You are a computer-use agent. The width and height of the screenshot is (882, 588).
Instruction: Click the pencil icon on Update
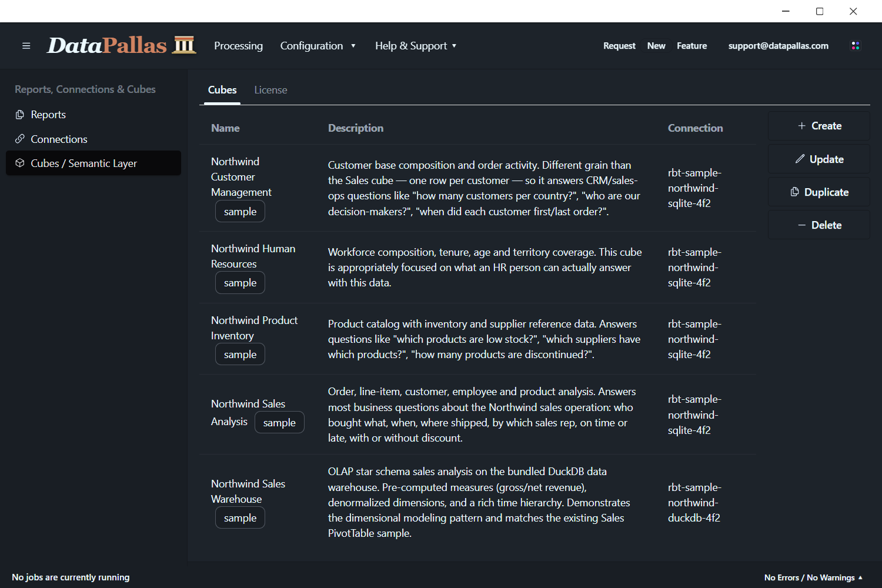(800, 159)
